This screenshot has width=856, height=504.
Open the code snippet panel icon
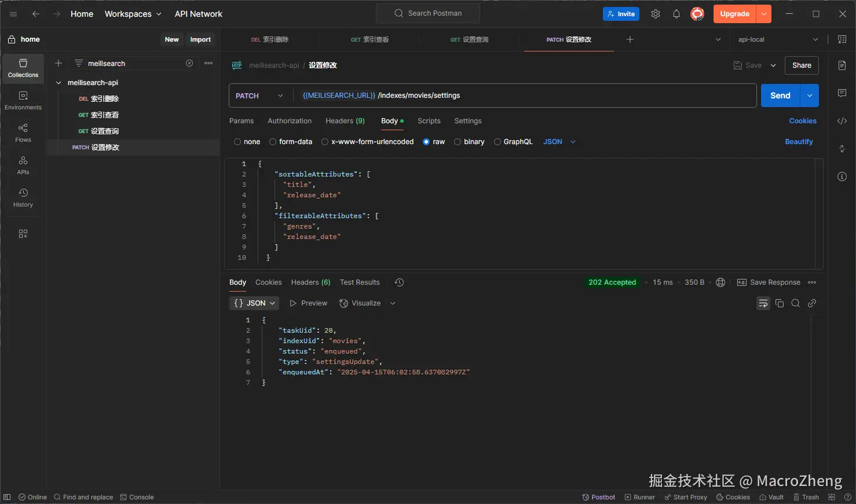[x=842, y=121]
